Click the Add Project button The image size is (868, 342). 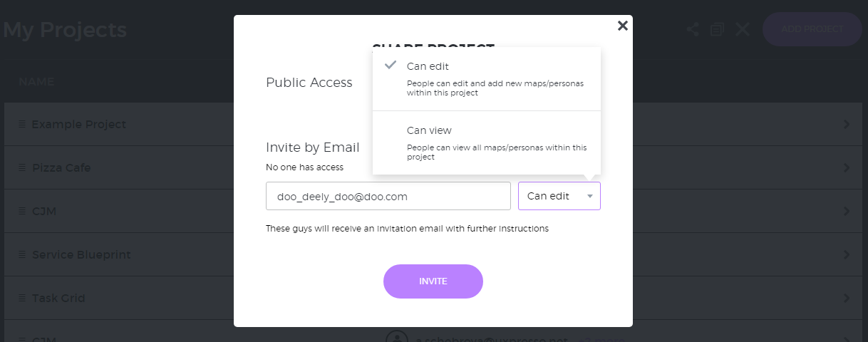coord(812,29)
